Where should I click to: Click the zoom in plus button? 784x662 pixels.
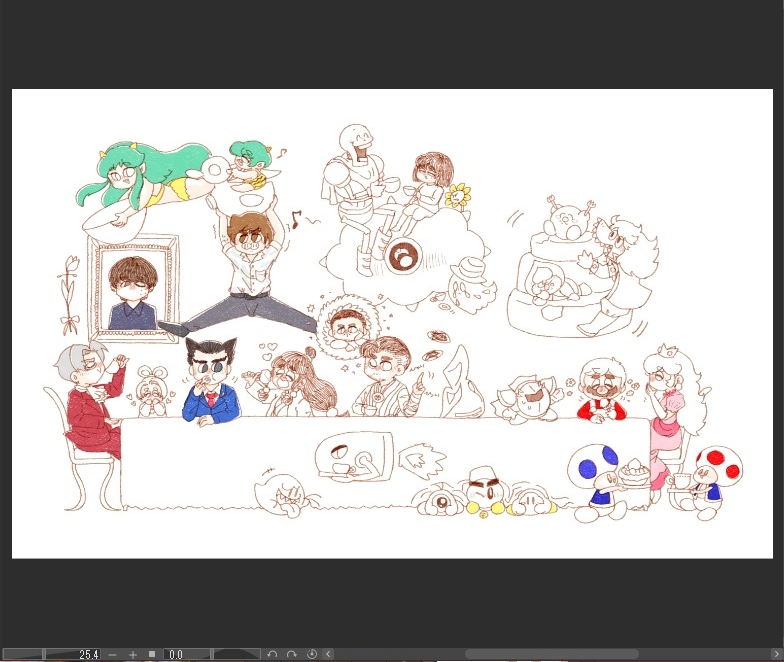pos(132,654)
